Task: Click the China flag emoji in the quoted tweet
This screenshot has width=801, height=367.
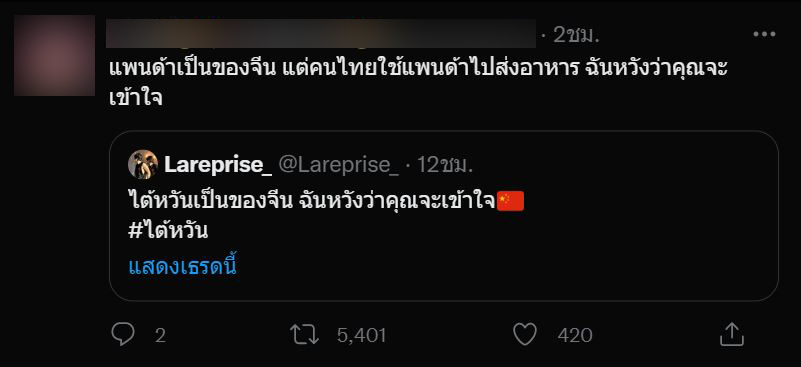Action: click(510, 201)
